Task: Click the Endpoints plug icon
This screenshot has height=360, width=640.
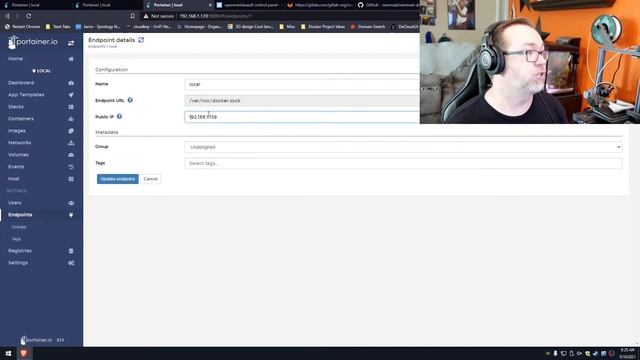Action: tap(71, 215)
